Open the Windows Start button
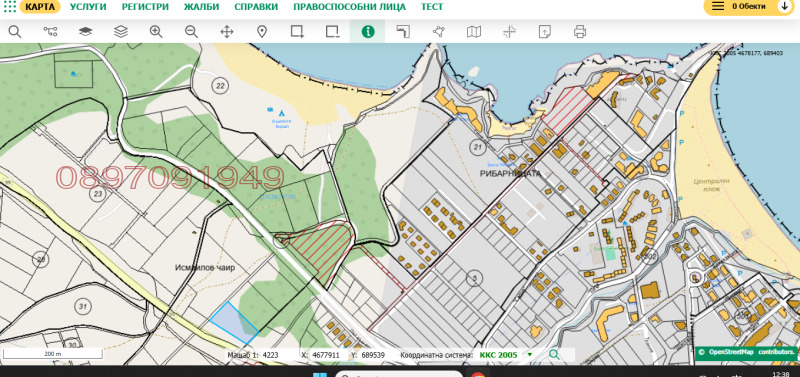The height and width of the screenshot is (377, 800). (x=320, y=374)
